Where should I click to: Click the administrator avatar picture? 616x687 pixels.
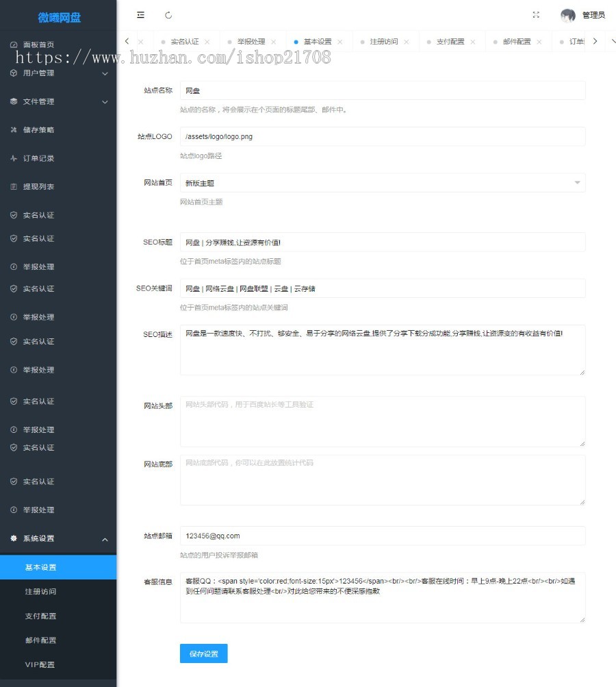568,15
